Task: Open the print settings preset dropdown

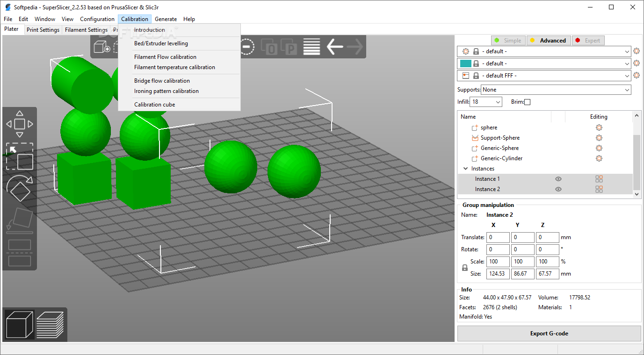Action: [544, 51]
